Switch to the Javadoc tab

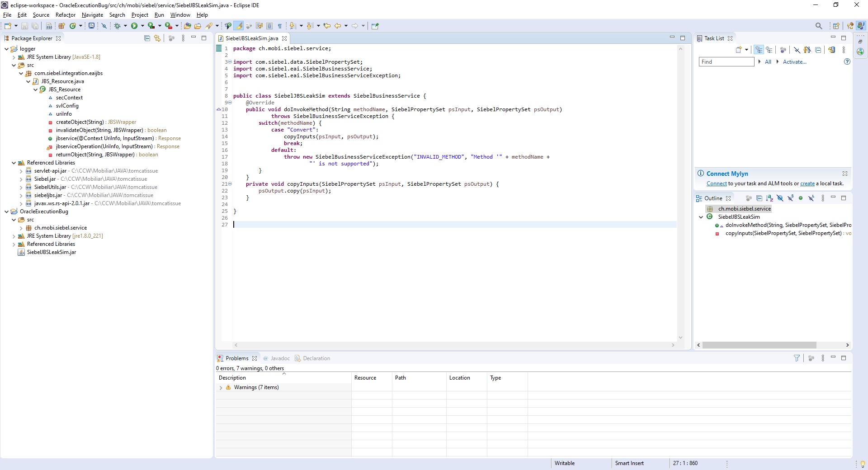tap(276, 358)
